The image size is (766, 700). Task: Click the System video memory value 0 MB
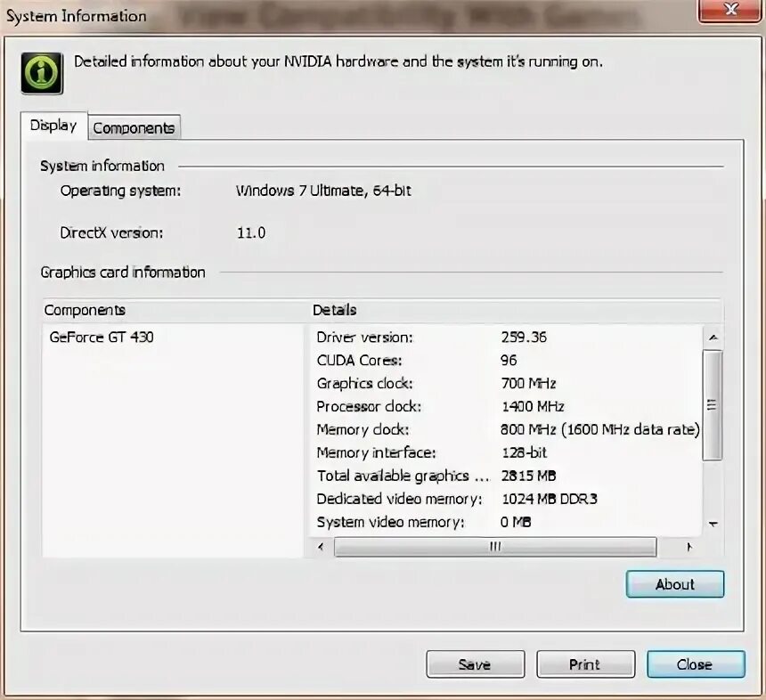[x=516, y=522]
